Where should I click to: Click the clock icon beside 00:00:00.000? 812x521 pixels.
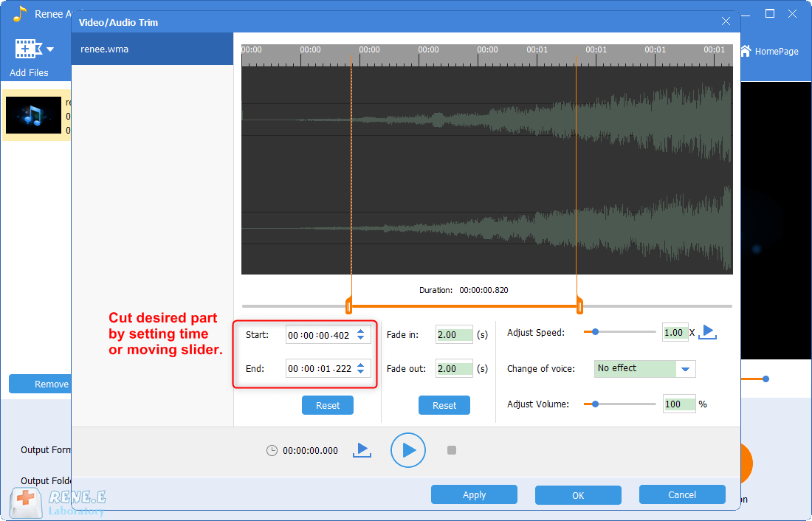(x=272, y=451)
